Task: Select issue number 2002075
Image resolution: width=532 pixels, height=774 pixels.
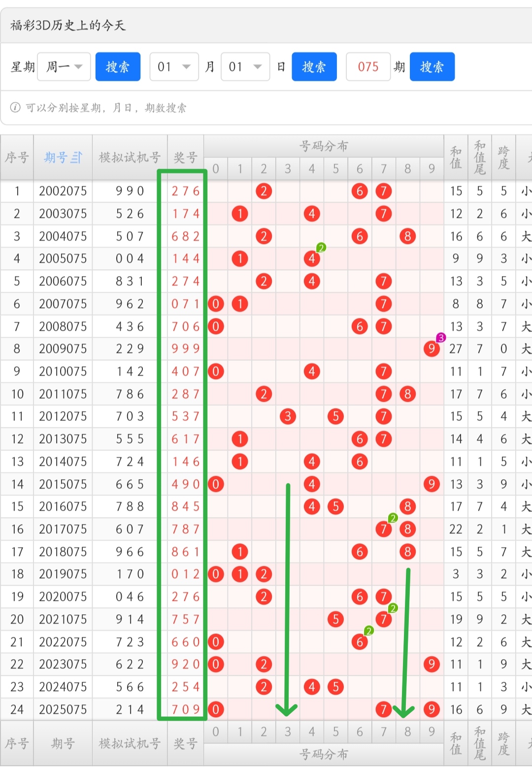Action: pos(63,191)
